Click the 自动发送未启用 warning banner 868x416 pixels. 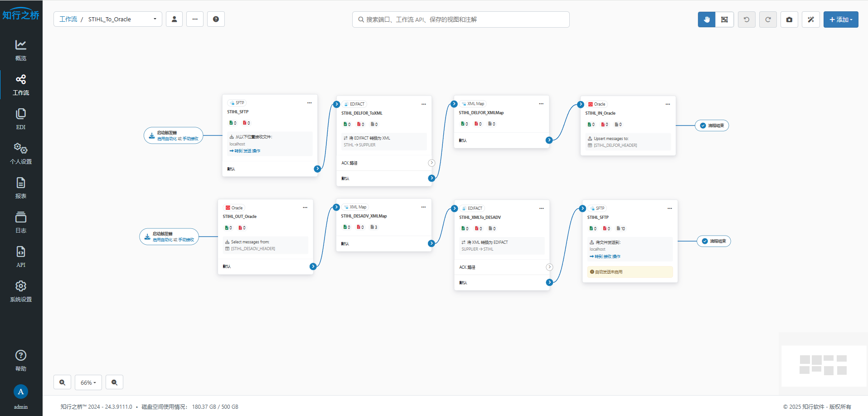click(x=630, y=272)
